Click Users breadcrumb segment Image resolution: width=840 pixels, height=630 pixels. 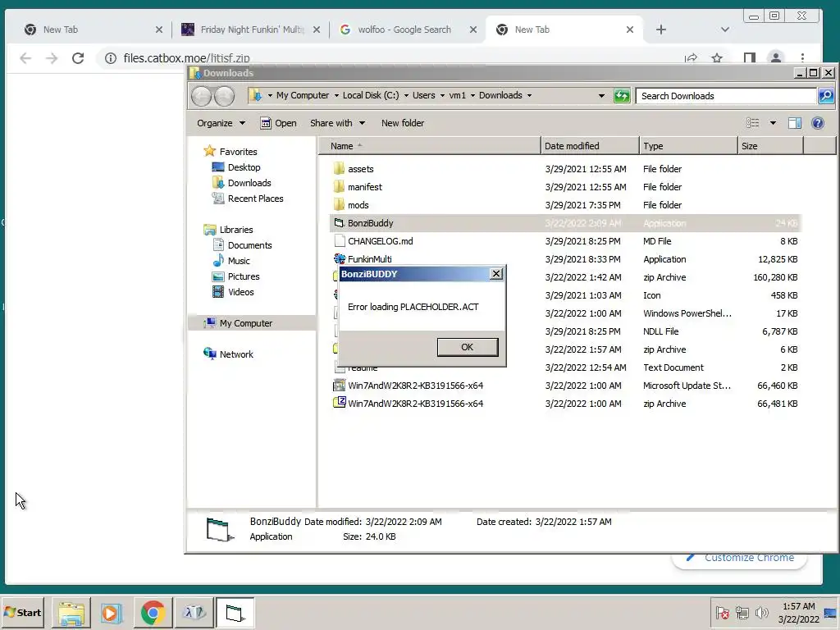point(423,95)
